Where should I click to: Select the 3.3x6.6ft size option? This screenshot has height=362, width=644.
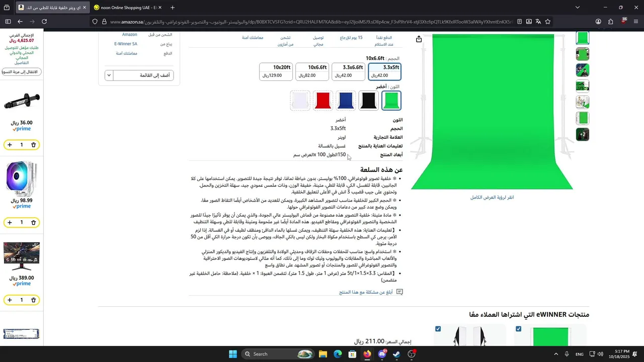point(349,71)
